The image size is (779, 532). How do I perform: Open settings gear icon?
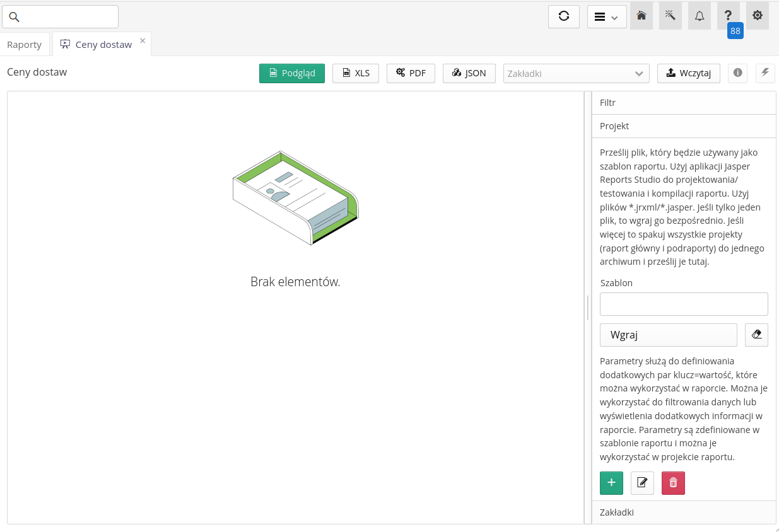tap(758, 16)
